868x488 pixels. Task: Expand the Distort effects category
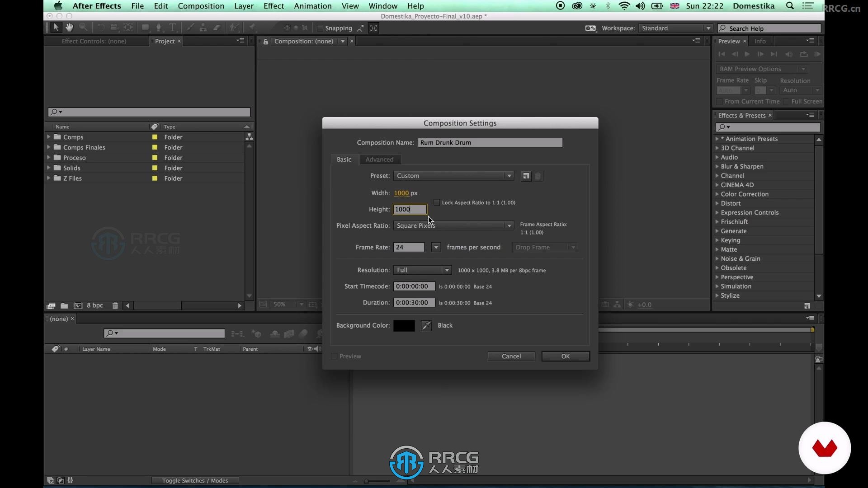click(x=717, y=203)
